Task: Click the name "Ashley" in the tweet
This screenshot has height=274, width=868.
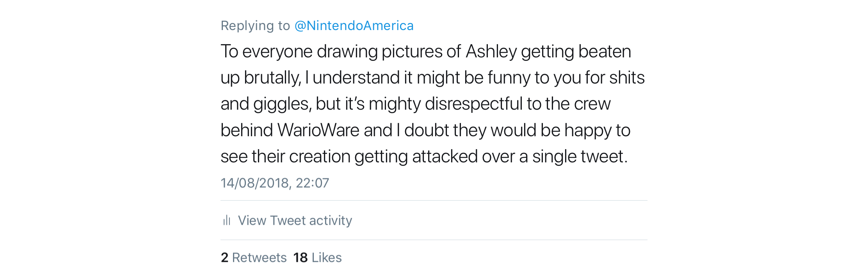Action: coord(491,52)
